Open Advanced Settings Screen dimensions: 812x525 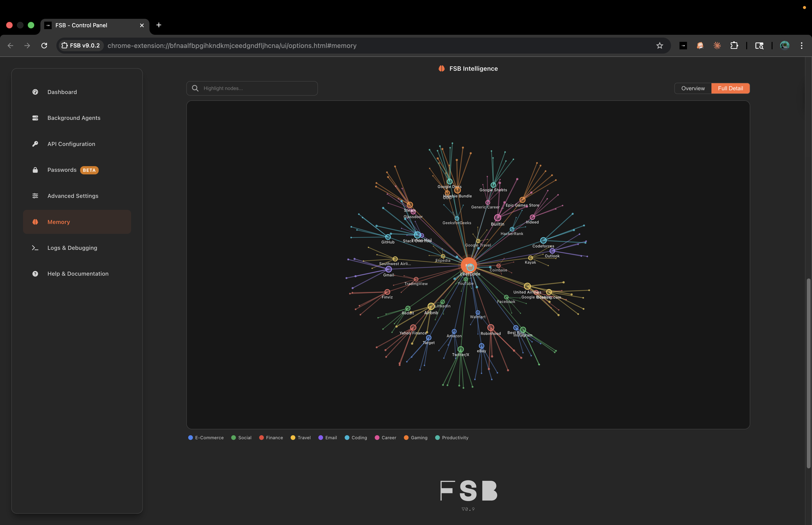(x=77, y=196)
